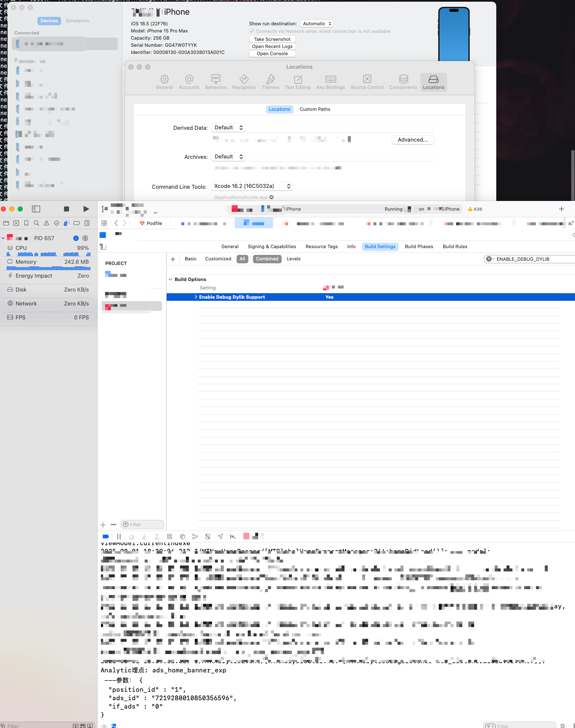Open the Source Control navigator icon
Image resolution: width=575 pixels, height=728 pixels.
(x=16, y=223)
